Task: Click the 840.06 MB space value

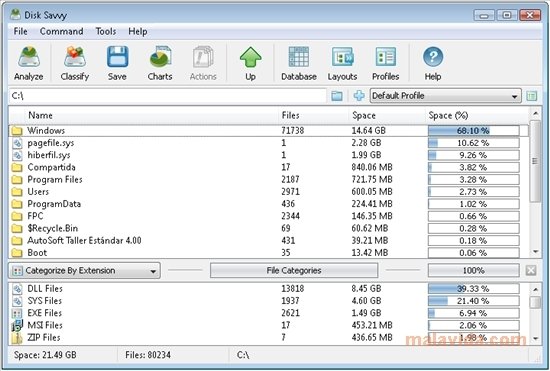Action: (x=372, y=168)
